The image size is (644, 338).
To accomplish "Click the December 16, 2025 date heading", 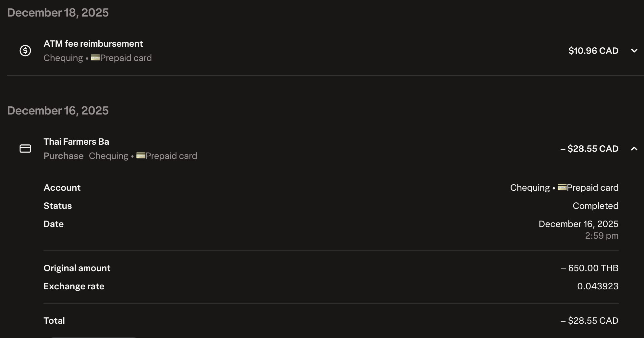I will point(58,111).
